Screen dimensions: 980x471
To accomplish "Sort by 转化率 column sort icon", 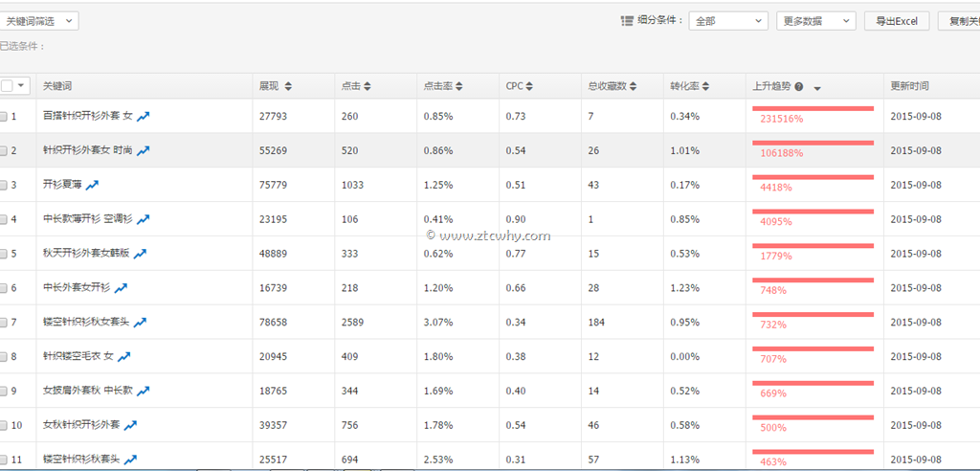I will pos(707,86).
